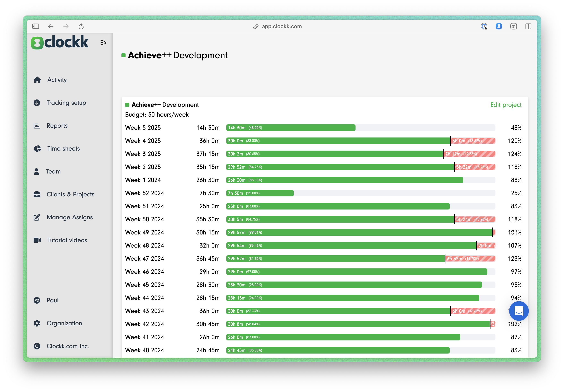This screenshot has width=564, height=392.
Task: Open Tutorial videos in the sidebar
Action: (x=67, y=240)
